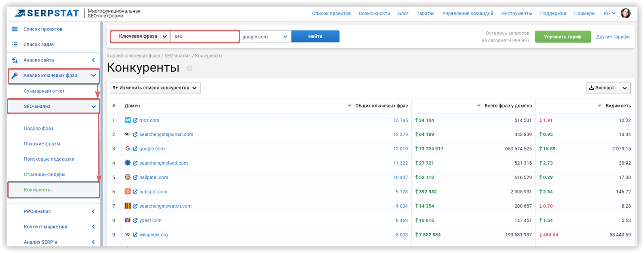Click external link icon for yoast.com
Viewport: 644px width, 253px height.
pyautogui.click(x=135, y=220)
